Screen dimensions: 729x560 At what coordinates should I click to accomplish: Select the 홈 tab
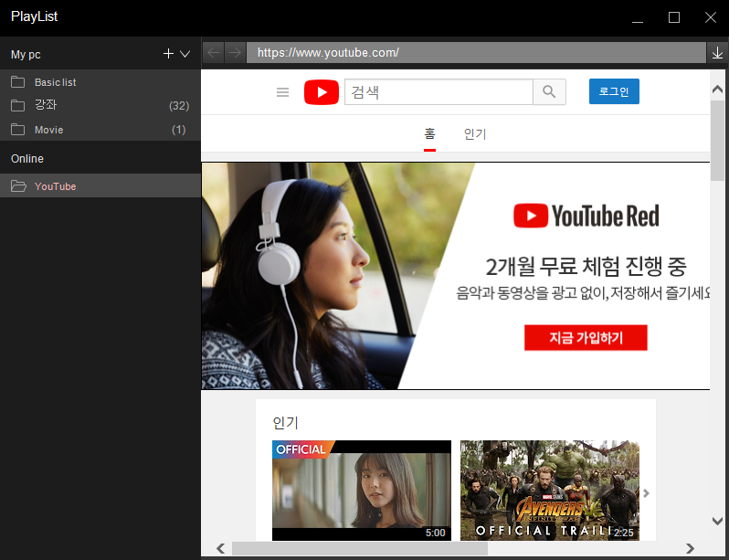[x=429, y=134]
